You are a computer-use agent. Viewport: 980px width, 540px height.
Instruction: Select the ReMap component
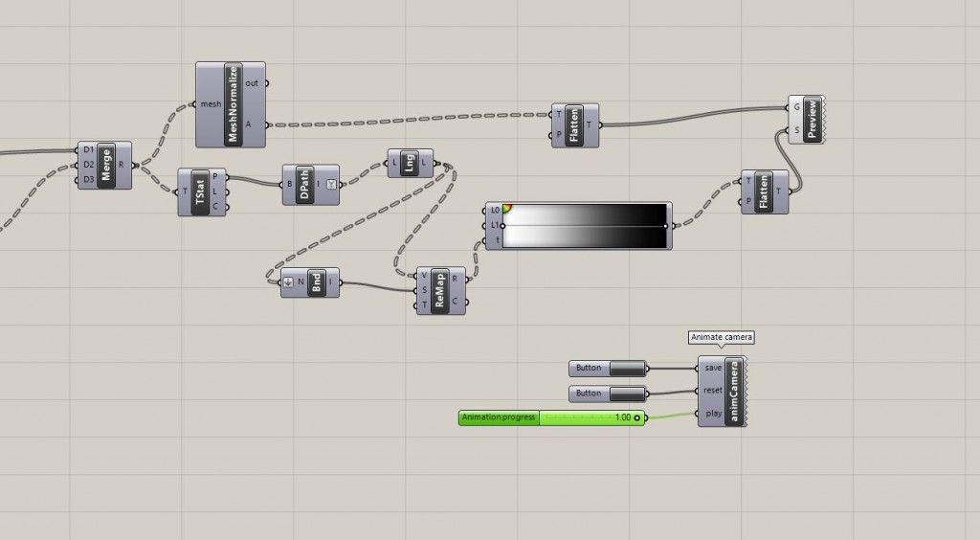(x=439, y=291)
